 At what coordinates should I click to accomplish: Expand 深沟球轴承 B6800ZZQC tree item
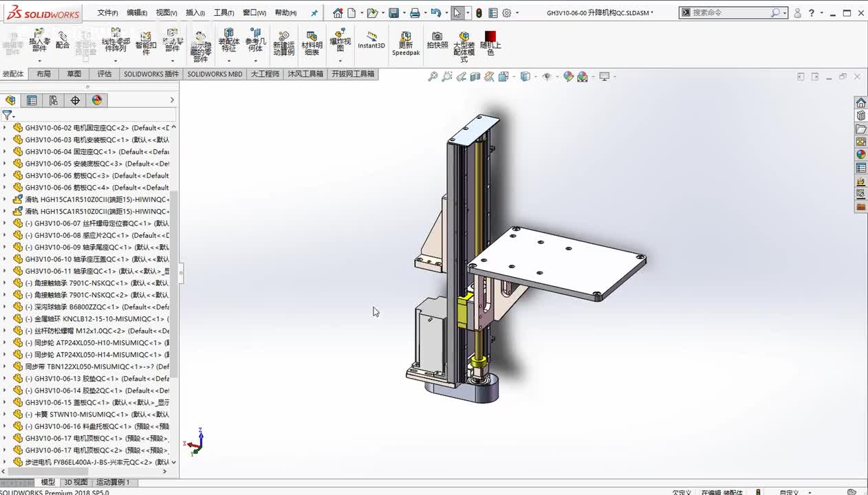click(5, 307)
